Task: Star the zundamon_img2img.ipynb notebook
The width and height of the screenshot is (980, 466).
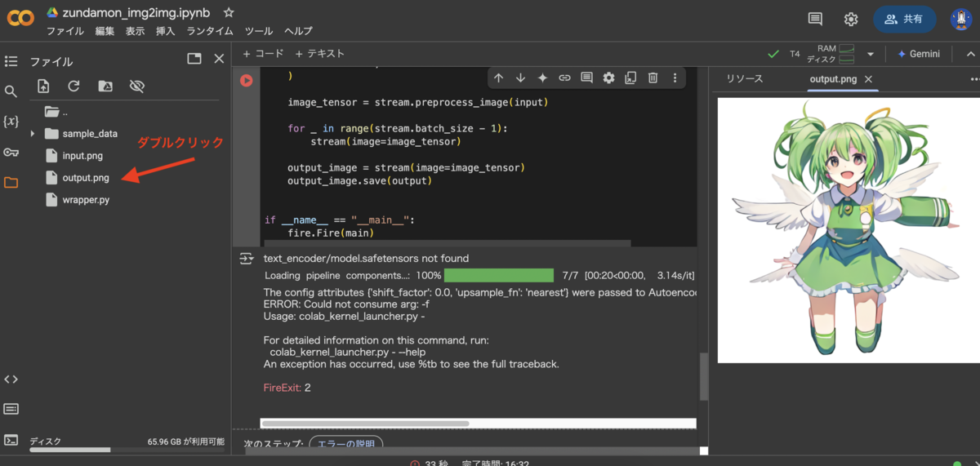Action: point(229,13)
